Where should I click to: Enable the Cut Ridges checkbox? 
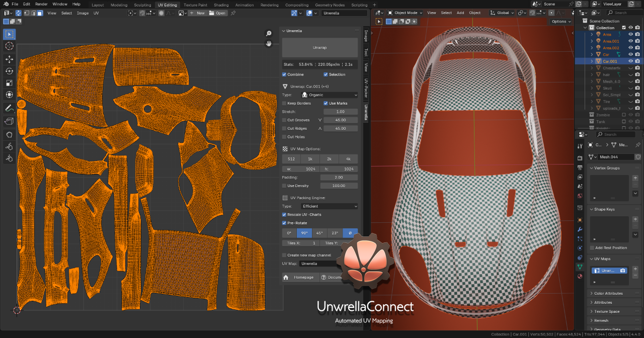[284, 128]
